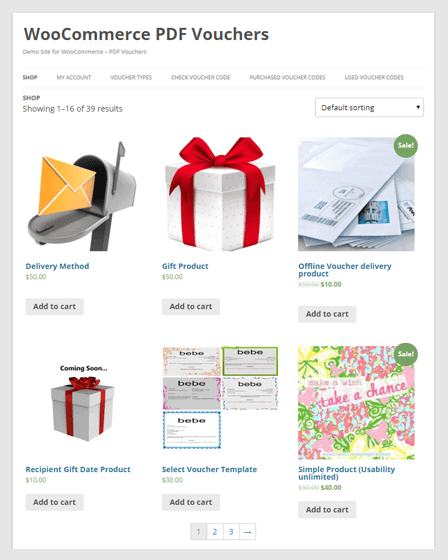Image resolution: width=448 pixels, height=560 pixels.
Task: Click the envelopes Offline Voucher product image
Action: pos(356,194)
